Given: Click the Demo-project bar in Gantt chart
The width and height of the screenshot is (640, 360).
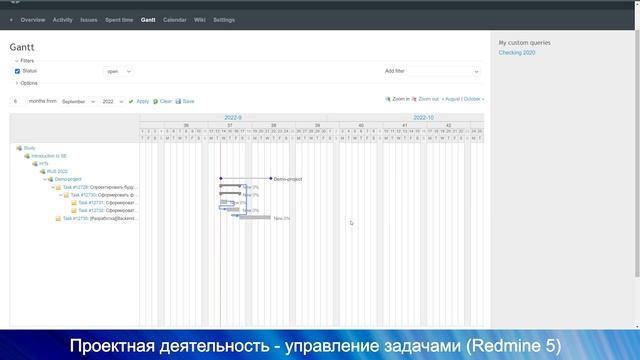Looking at the screenshot, I should [x=246, y=178].
